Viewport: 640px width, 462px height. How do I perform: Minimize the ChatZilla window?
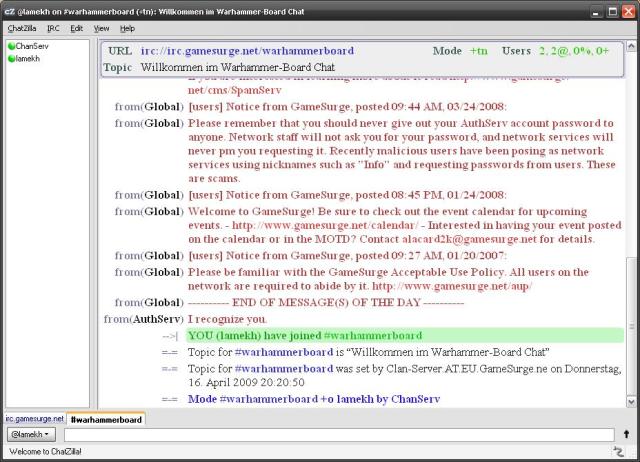(x=596, y=12)
